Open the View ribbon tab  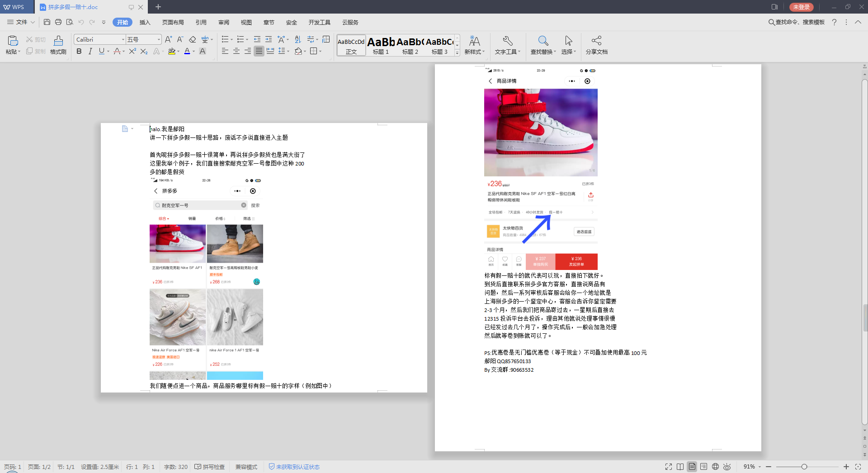click(x=246, y=22)
